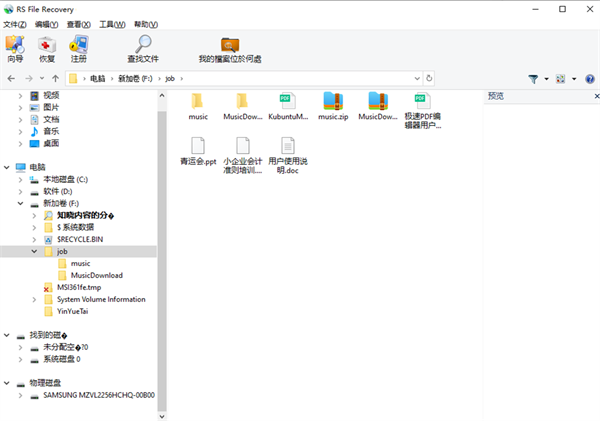Select the $ 系统数据 folder
The width and height of the screenshot is (600, 421).
click(75, 227)
